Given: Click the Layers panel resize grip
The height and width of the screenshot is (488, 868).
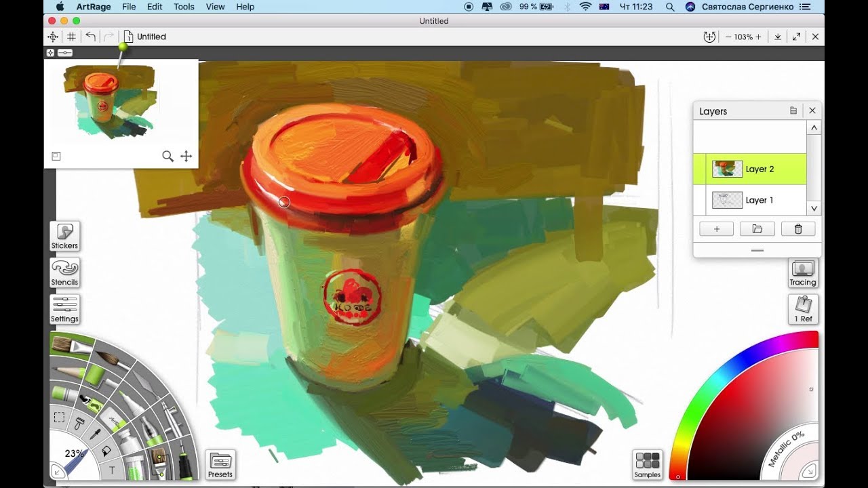Looking at the screenshot, I should click(x=757, y=250).
